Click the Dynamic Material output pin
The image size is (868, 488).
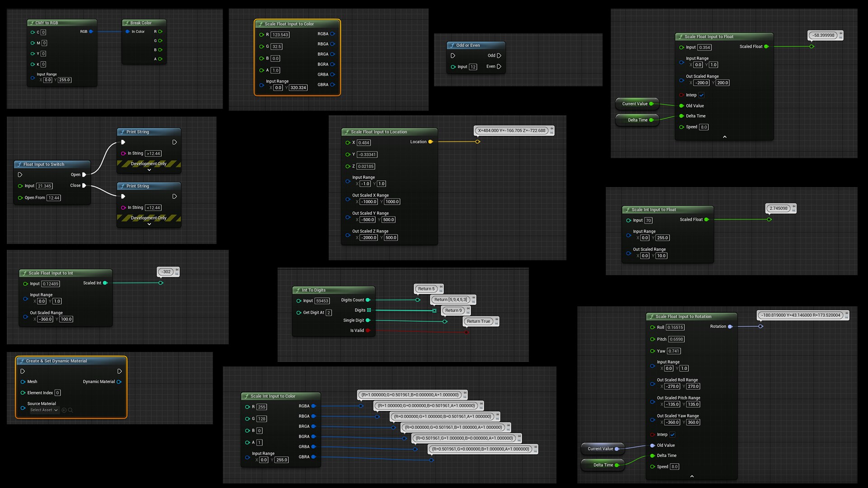pos(119,382)
